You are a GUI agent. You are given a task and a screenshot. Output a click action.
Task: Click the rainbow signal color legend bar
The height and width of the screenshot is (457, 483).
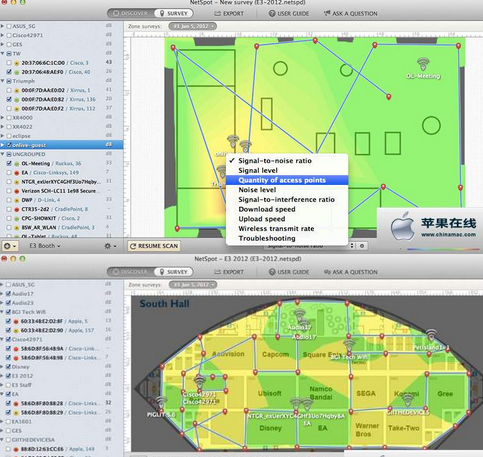(x=443, y=249)
